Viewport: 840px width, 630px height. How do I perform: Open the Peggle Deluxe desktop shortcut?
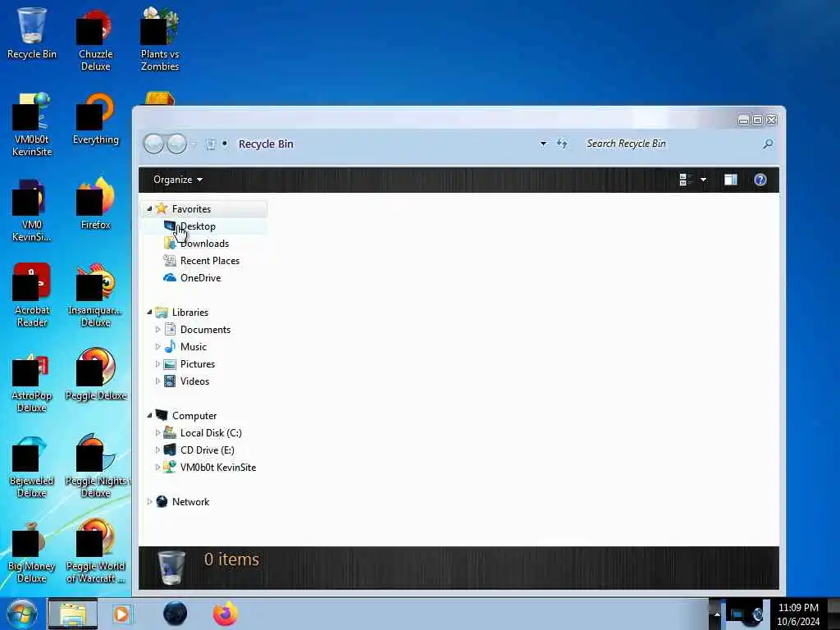coord(95,374)
